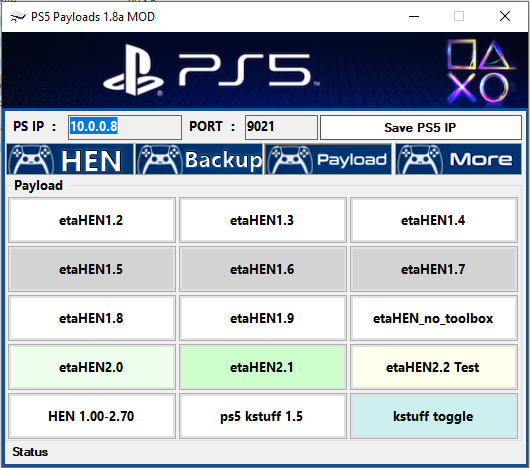Launch the etaHEN1.5 payload
This screenshot has width=530, height=468.
click(92, 269)
